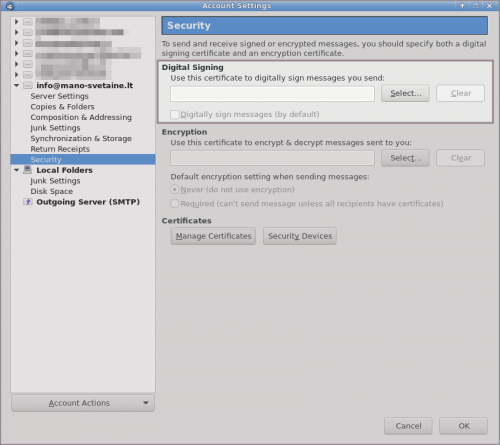Click Clear for encryption certificate
This screenshot has width=500, height=445.
(x=460, y=158)
